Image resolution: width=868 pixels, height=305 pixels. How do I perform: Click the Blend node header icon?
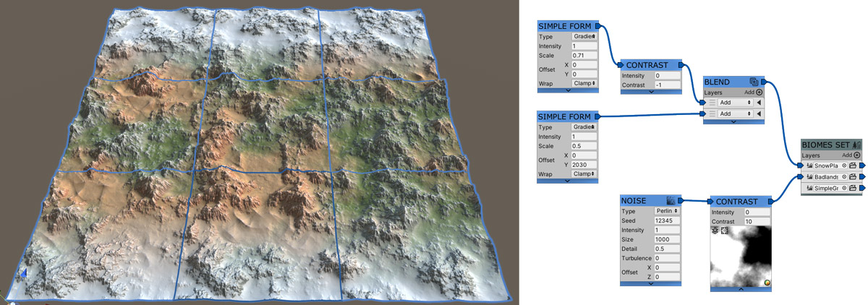point(754,82)
